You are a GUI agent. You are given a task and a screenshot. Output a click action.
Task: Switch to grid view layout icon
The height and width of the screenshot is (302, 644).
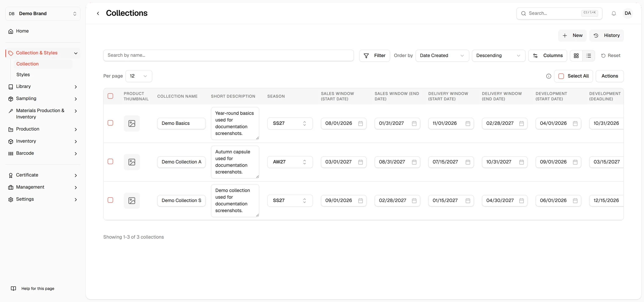pyautogui.click(x=576, y=55)
